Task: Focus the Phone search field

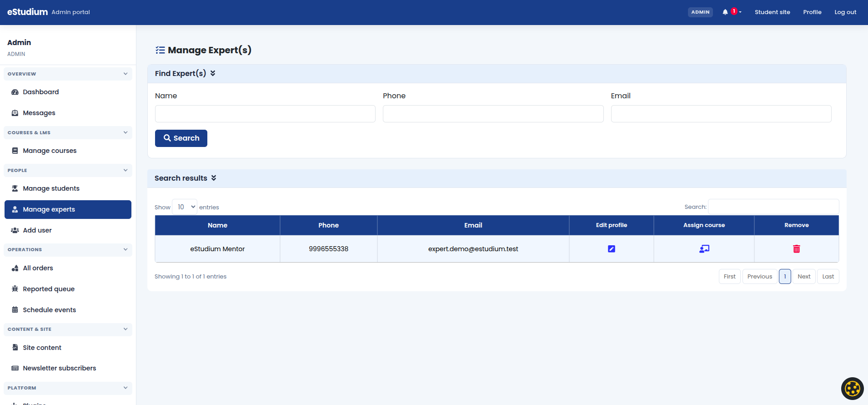Action: [493, 114]
